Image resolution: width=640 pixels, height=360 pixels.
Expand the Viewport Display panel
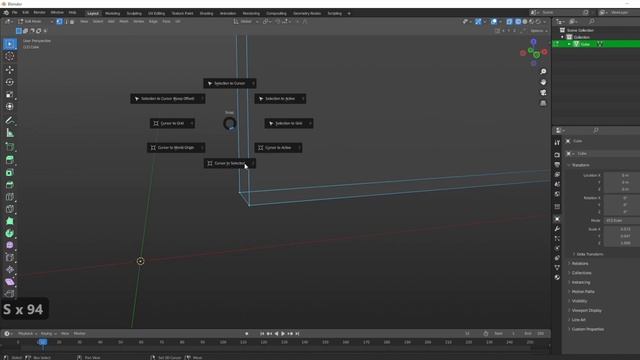(587, 311)
